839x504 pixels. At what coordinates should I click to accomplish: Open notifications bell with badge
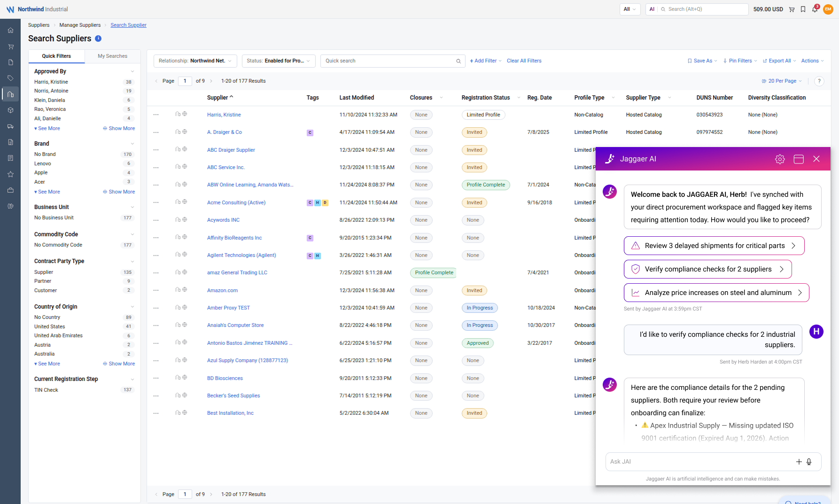(x=815, y=9)
